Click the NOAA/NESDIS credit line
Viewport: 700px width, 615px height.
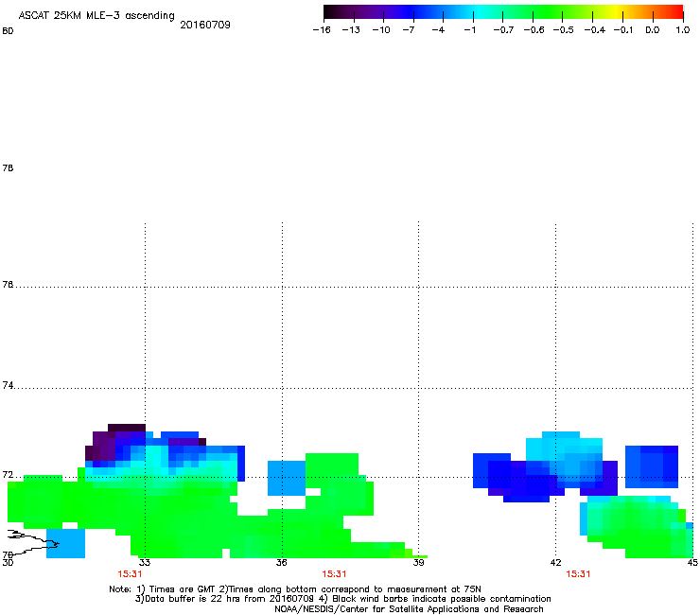point(409,609)
